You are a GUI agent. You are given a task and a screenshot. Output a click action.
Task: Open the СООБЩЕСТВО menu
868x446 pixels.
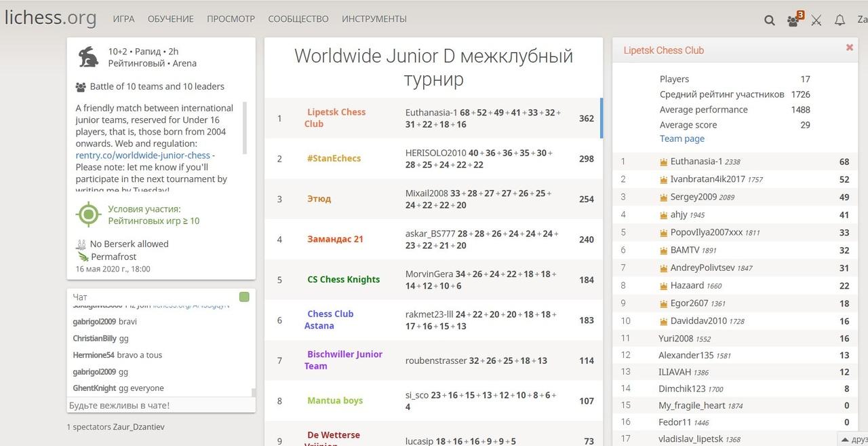tap(298, 19)
